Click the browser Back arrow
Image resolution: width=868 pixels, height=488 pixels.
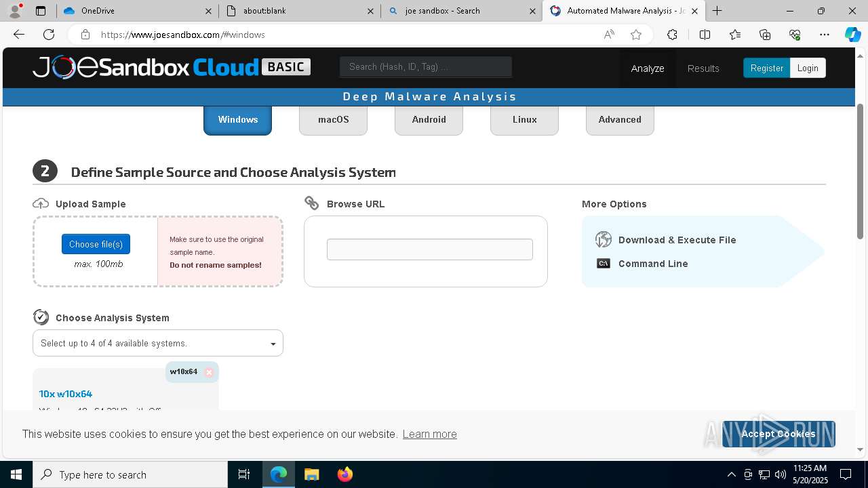click(x=19, y=35)
